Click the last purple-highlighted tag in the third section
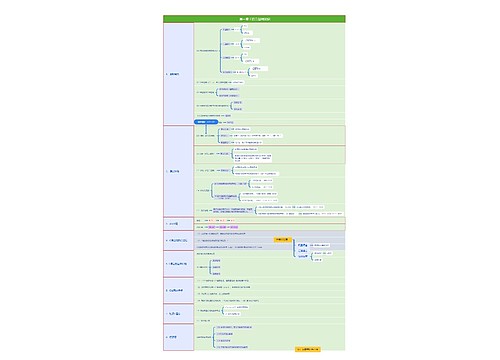The height and width of the screenshot is (360, 500). (x=234, y=227)
